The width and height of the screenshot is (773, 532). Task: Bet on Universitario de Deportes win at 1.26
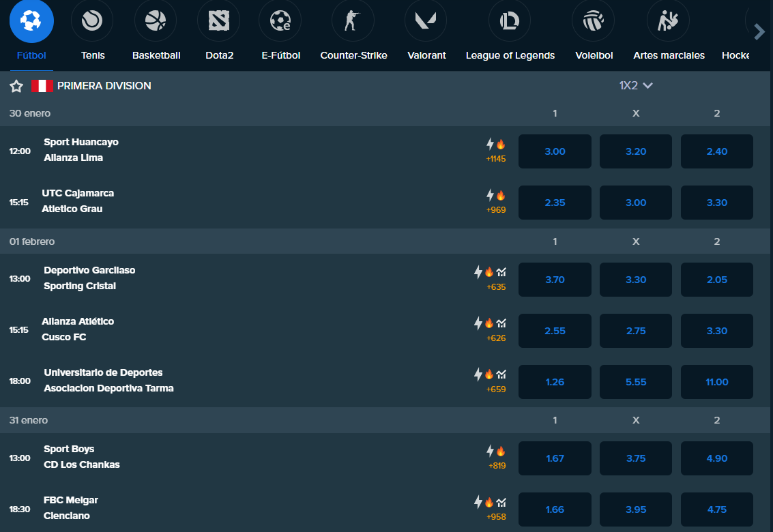[x=555, y=382]
